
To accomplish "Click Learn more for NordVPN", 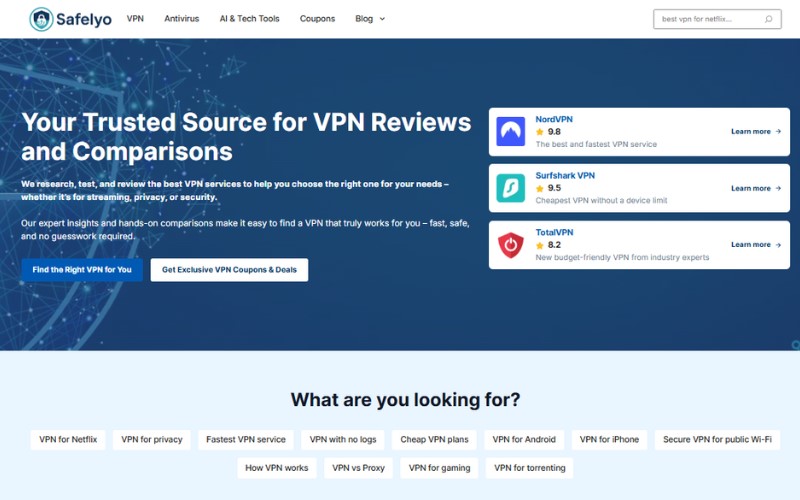I will pos(755,132).
